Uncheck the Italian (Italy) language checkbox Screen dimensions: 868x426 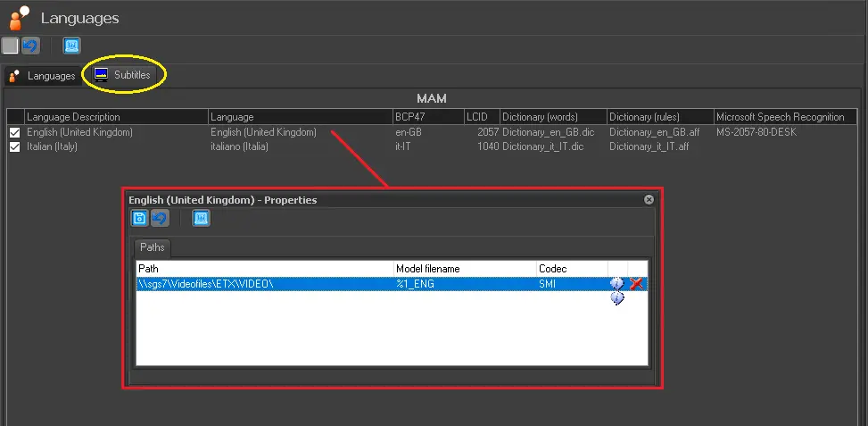14,146
